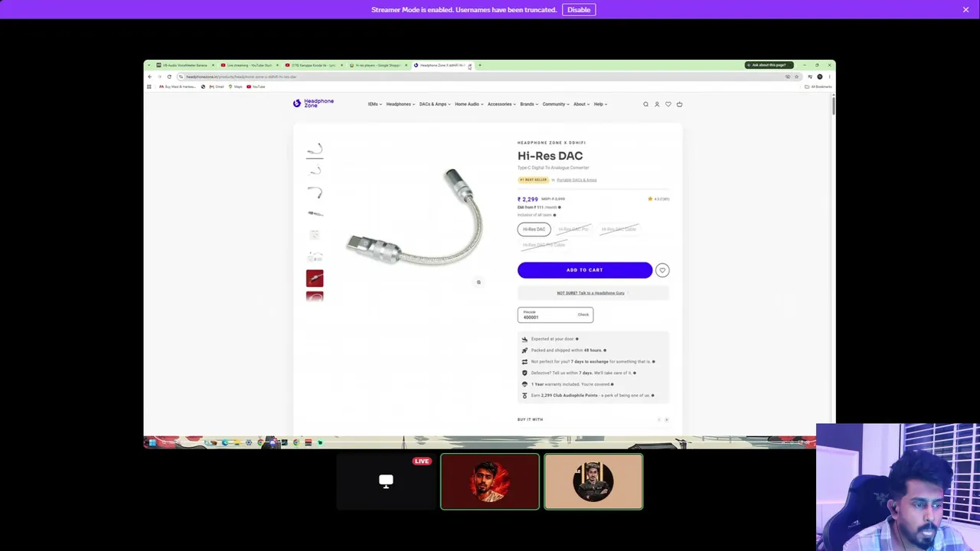Open the shopping cart icon in site header
The image size is (980, 551).
[679, 104]
